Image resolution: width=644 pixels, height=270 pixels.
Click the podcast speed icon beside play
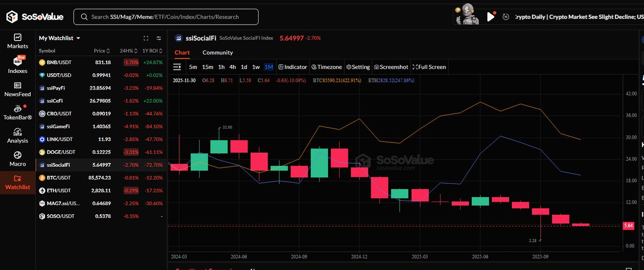[506, 17]
